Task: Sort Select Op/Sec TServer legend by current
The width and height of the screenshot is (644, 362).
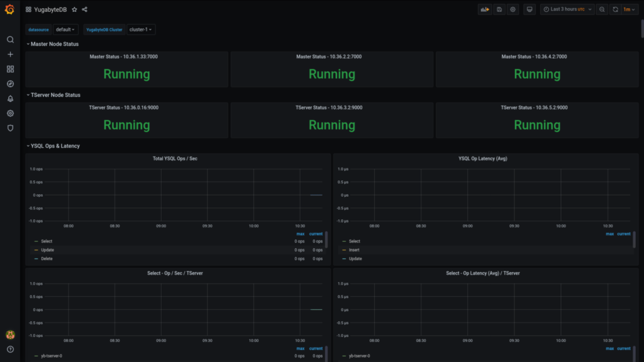Action: coord(316,348)
